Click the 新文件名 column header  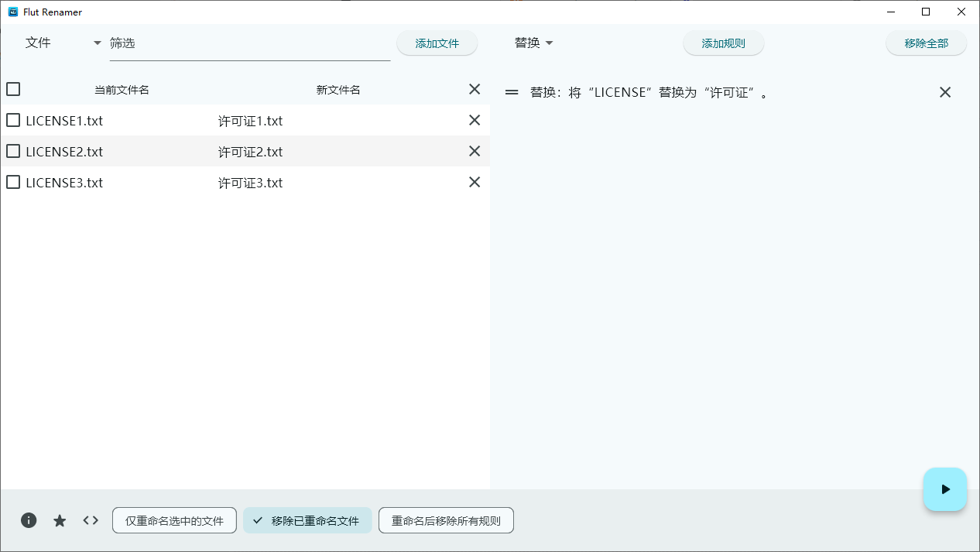pos(338,90)
